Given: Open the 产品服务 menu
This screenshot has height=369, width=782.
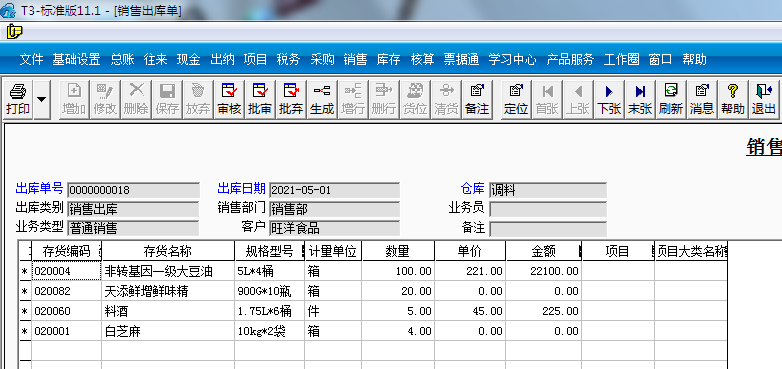Looking at the screenshot, I should (x=570, y=60).
